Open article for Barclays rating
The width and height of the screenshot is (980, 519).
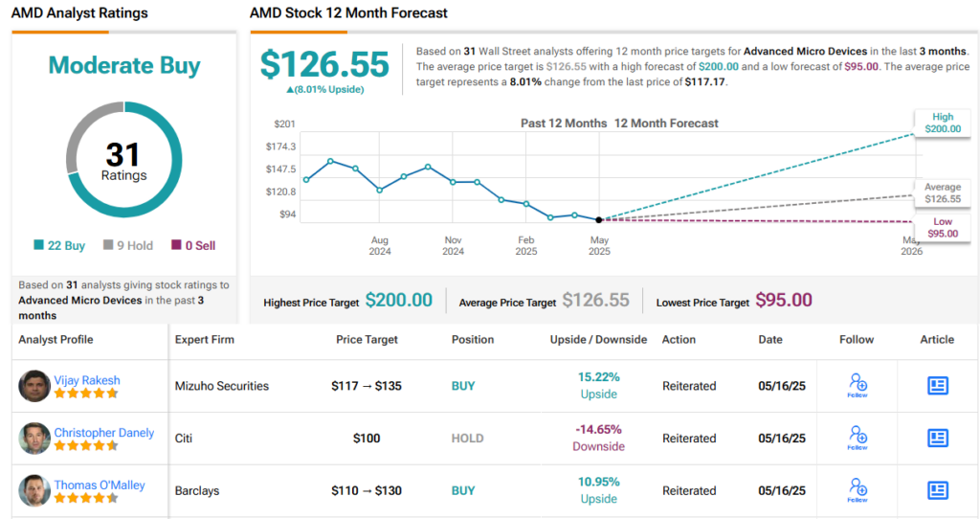[x=938, y=490]
